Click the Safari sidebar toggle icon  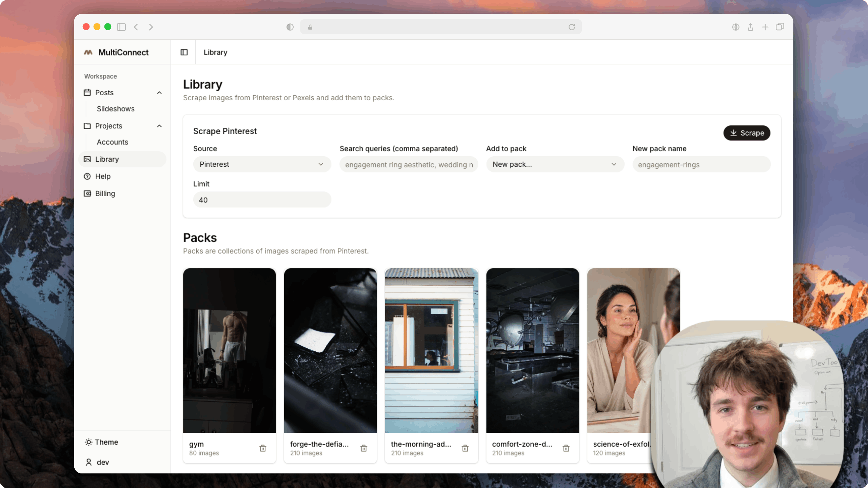click(x=121, y=27)
